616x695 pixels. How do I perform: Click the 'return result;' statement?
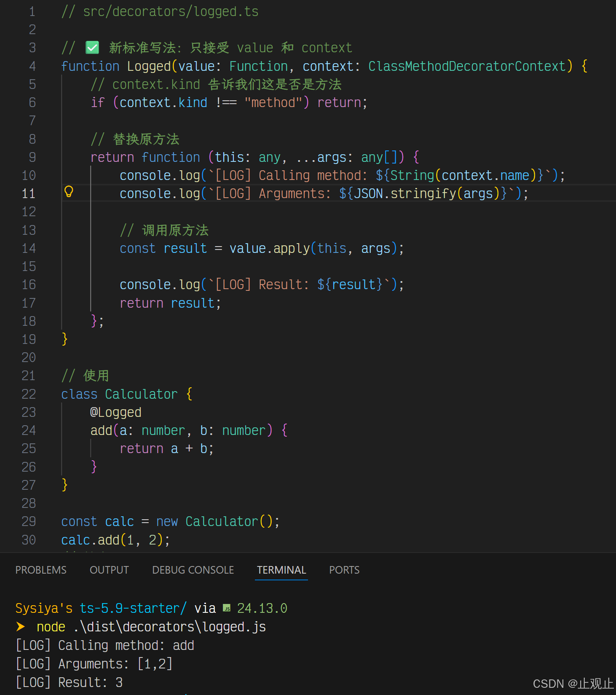click(x=171, y=303)
